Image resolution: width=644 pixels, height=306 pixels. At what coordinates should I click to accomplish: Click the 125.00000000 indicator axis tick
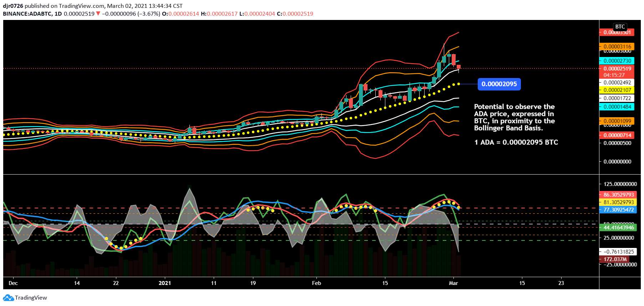620,184
